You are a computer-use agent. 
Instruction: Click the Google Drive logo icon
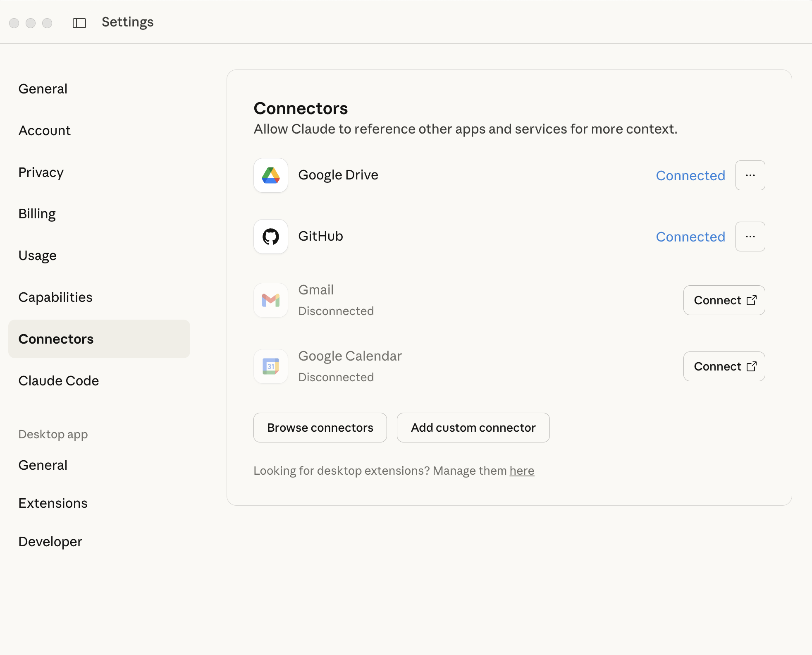(271, 175)
